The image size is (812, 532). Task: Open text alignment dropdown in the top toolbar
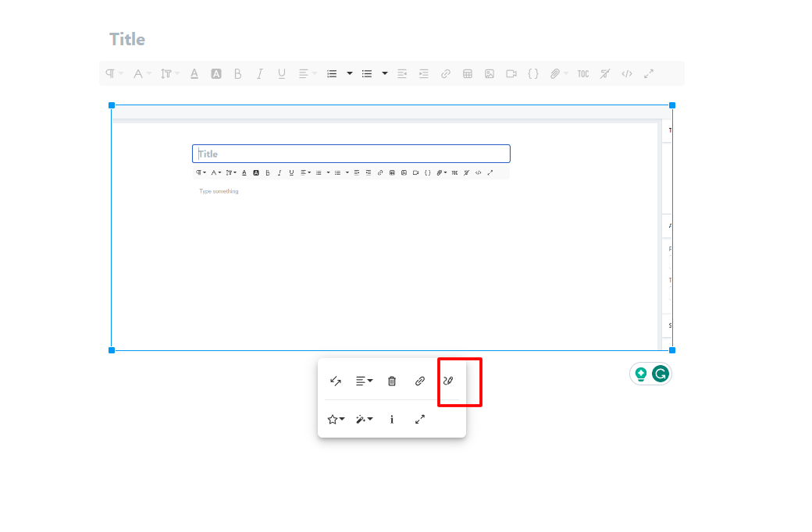pyautogui.click(x=307, y=74)
